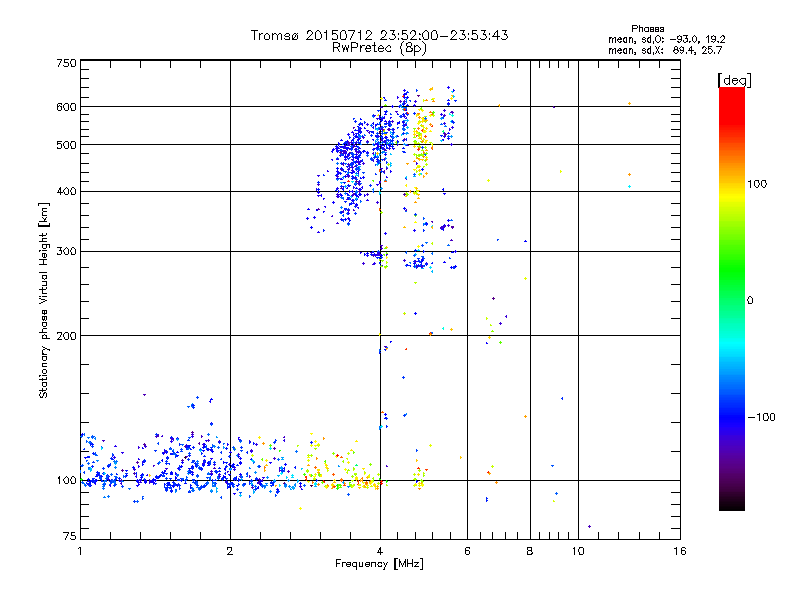Select the "Frequency [MHz]" x-axis title

tap(379, 564)
